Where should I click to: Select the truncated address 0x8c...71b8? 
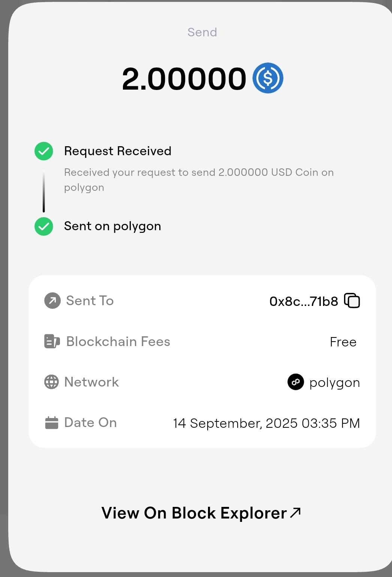pos(304,301)
